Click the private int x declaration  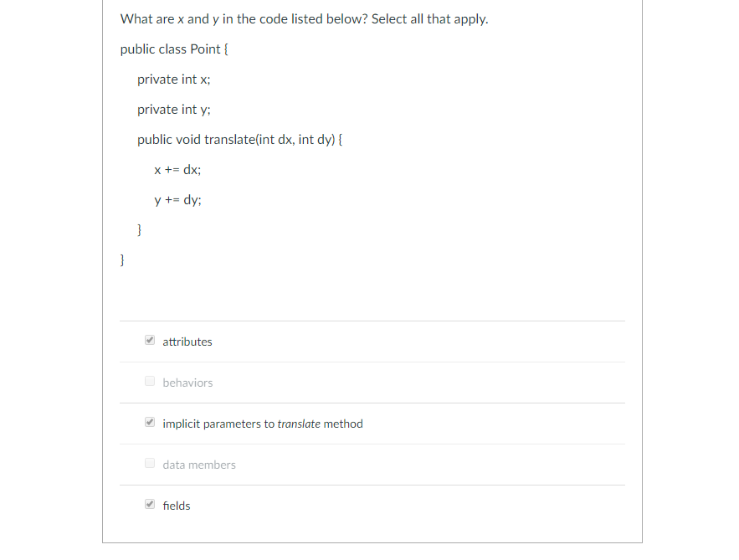tap(173, 79)
